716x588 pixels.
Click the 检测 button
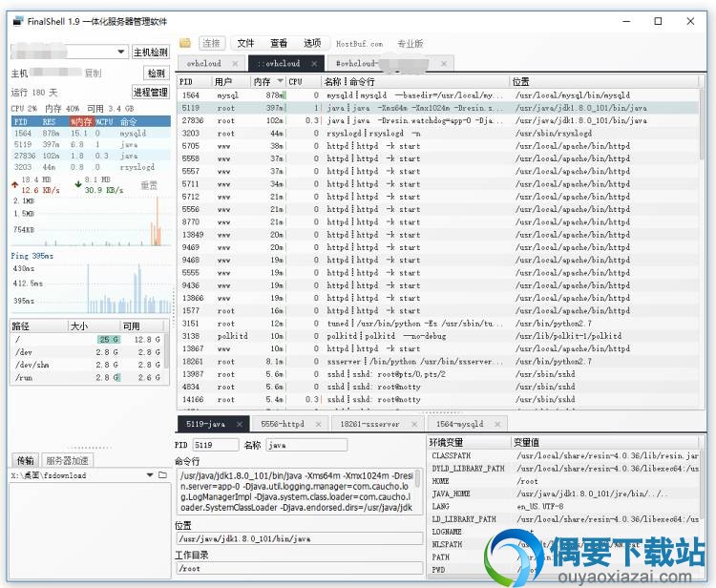(157, 73)
